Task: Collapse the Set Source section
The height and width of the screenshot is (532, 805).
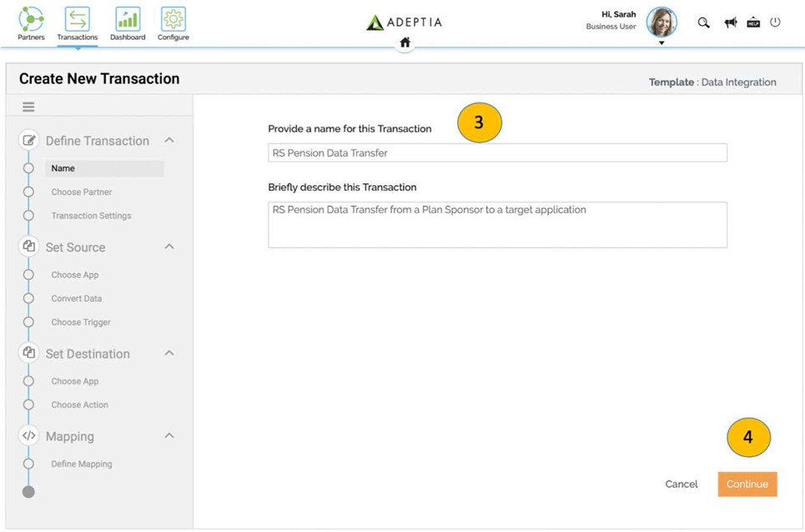Action: [x=169, y=247]
